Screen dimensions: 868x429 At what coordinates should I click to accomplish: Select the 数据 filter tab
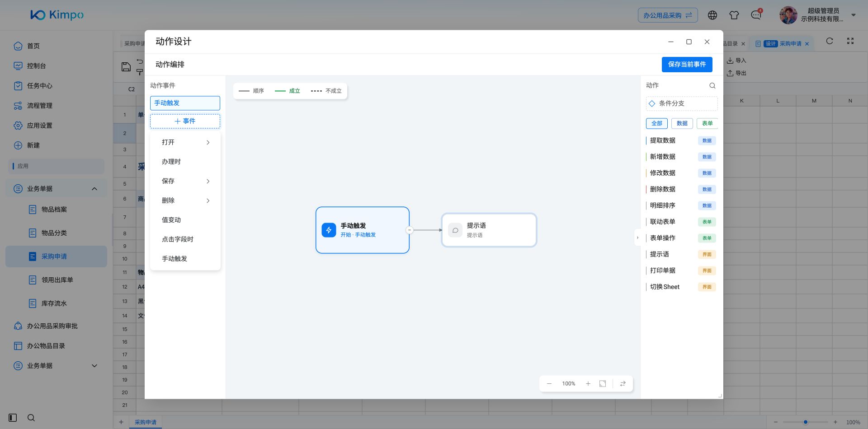[x=682, y=123]
